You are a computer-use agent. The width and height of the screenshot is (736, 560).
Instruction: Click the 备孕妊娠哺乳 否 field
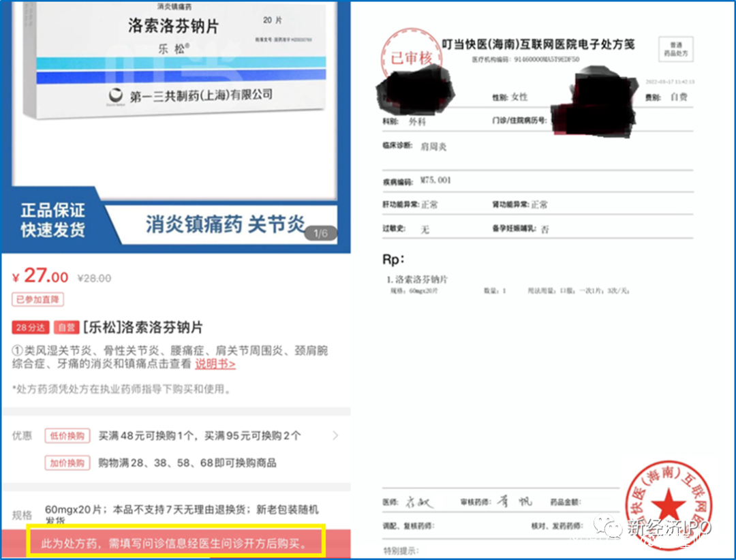(x=520, y=229)
